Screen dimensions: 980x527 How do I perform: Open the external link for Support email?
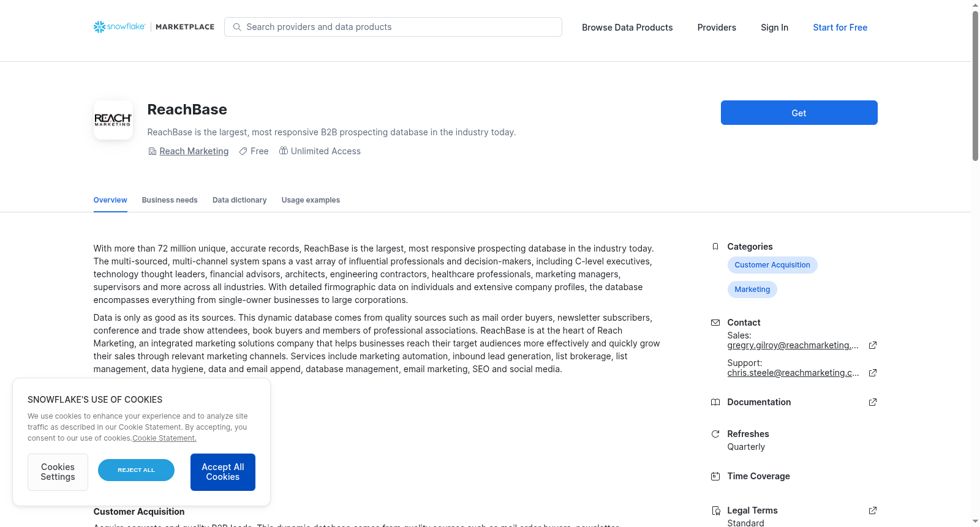click(873, 373)
